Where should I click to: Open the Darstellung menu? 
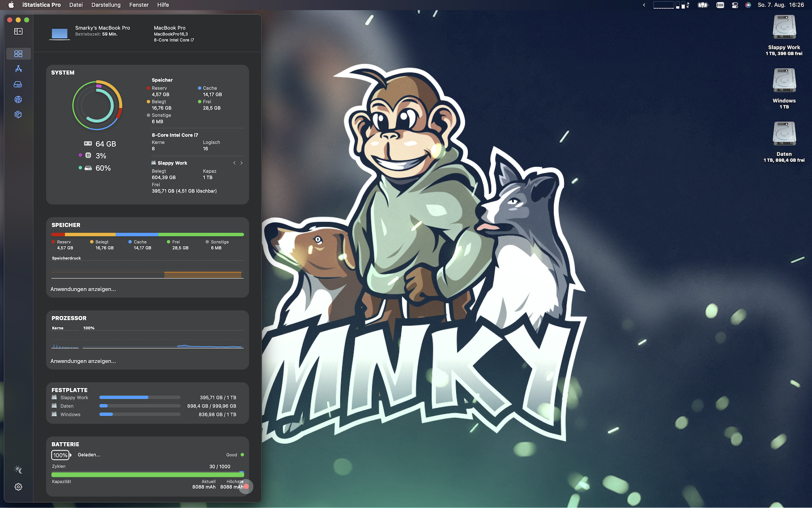click(106, 5)
